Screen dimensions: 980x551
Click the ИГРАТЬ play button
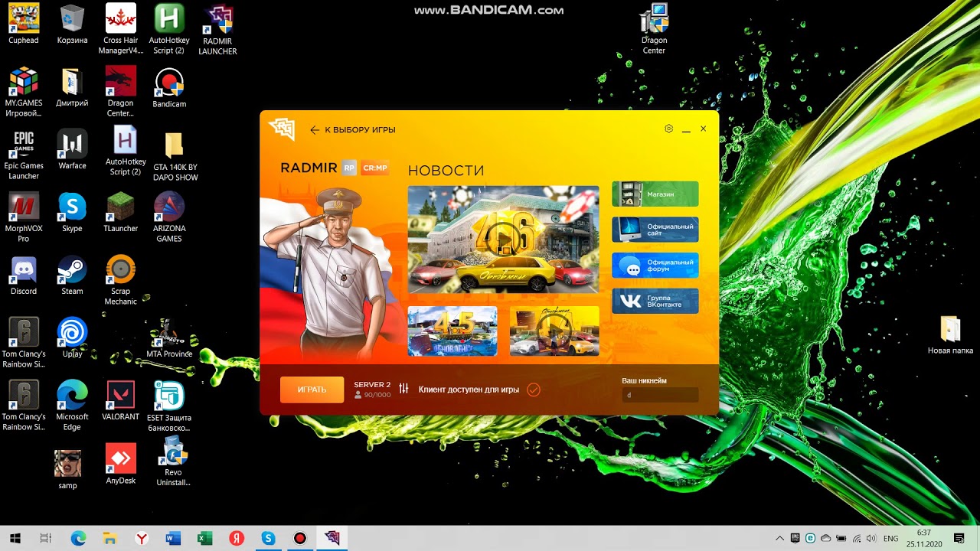[x=312, y=390]
